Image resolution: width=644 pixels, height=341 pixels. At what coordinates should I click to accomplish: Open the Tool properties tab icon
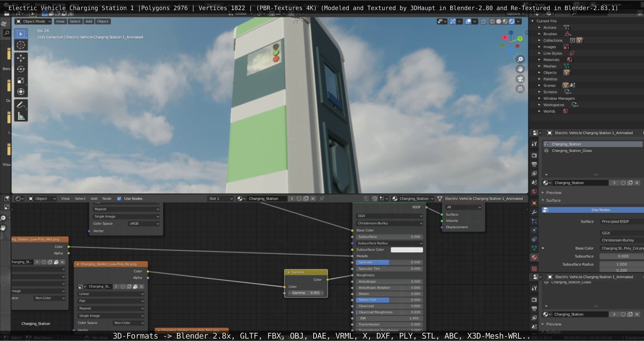(534, 144)
